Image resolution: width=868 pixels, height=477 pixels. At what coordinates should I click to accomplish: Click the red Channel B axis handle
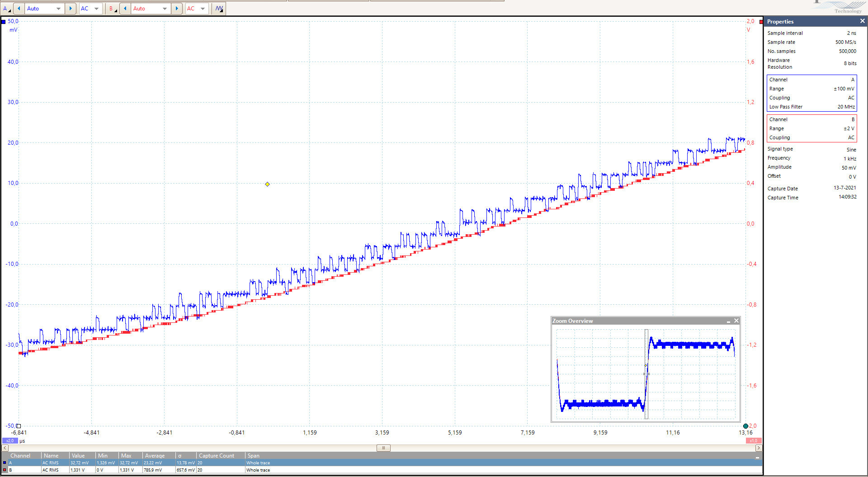[x=761, y=21]
